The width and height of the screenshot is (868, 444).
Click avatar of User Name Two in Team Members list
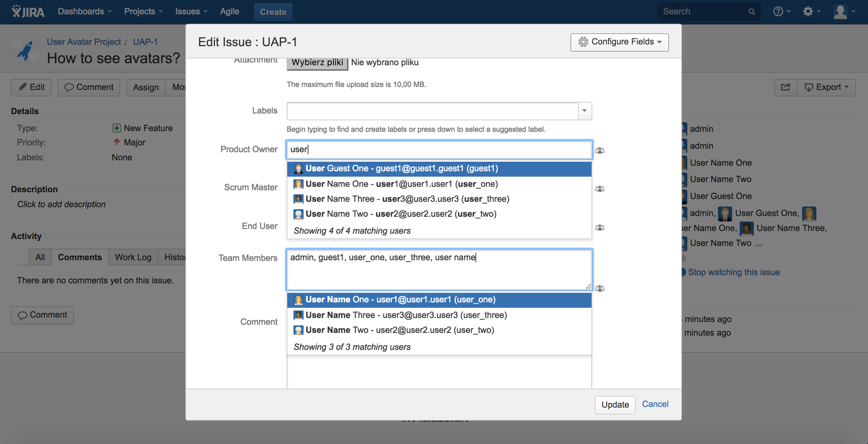click(x=298, y=330)
